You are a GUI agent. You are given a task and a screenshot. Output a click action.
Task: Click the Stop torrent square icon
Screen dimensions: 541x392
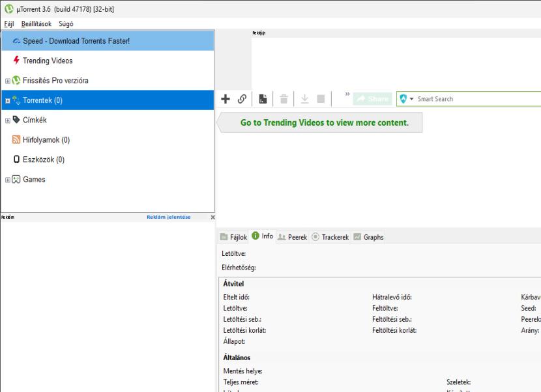(320, 99)
